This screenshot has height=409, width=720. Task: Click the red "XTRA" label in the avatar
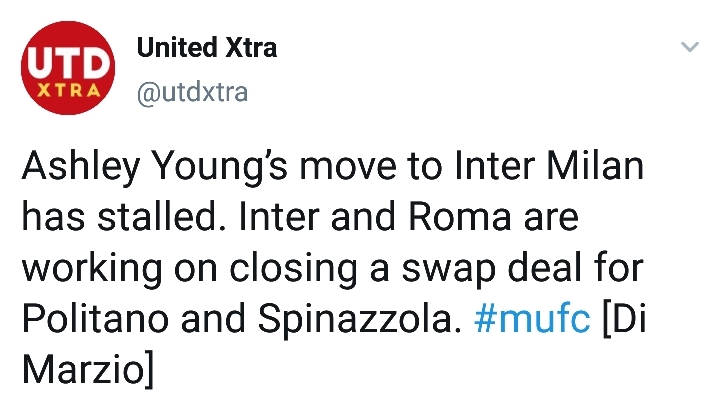point(67,90)
